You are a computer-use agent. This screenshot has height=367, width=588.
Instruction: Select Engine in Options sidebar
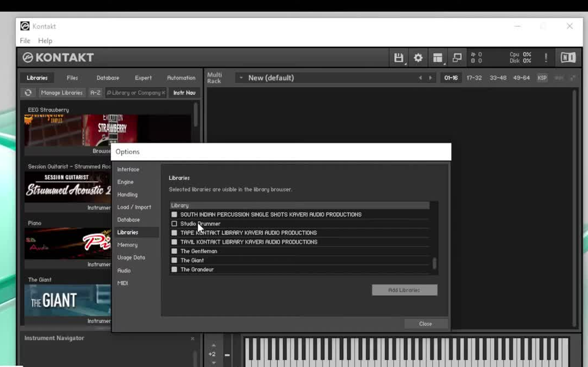(x=125, y=182)
